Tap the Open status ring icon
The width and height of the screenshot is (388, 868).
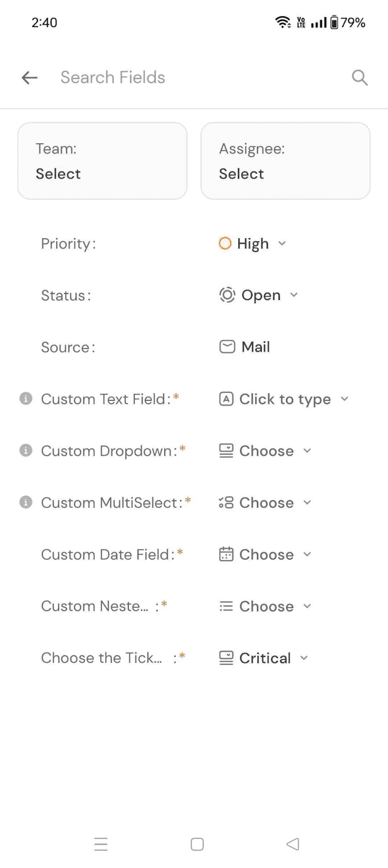coord(227,295)
